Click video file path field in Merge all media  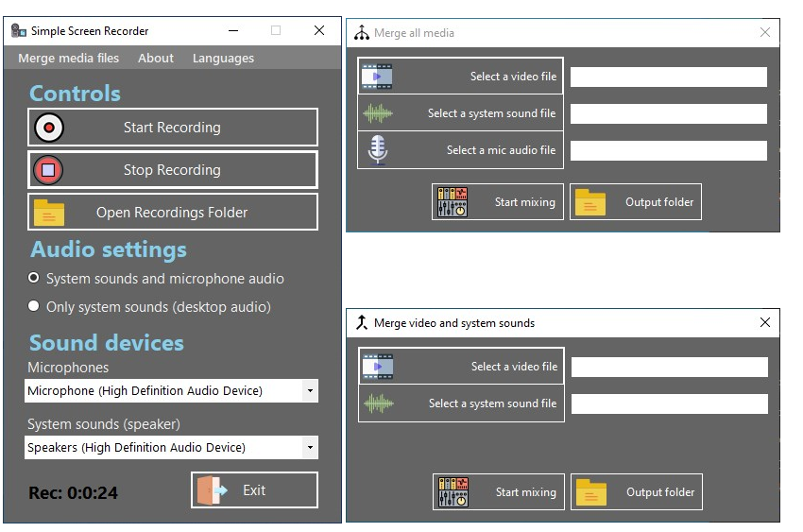coord(669,77)
